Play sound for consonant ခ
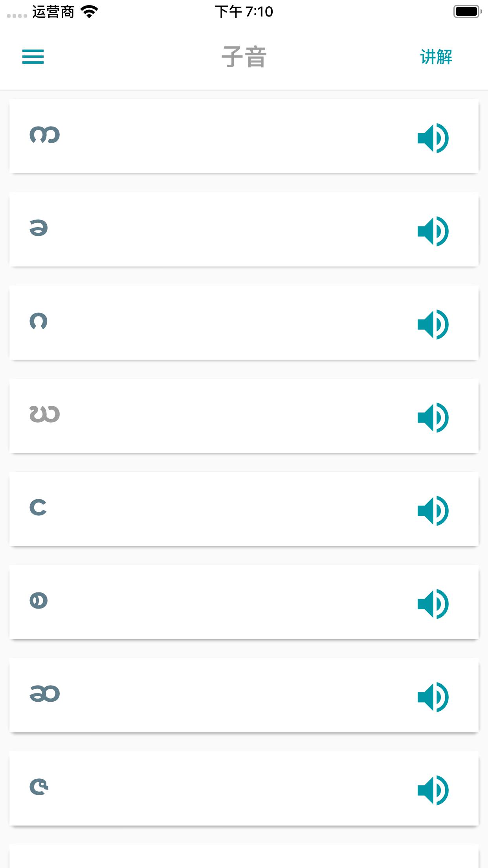488x868 pixels. (433, 231)
